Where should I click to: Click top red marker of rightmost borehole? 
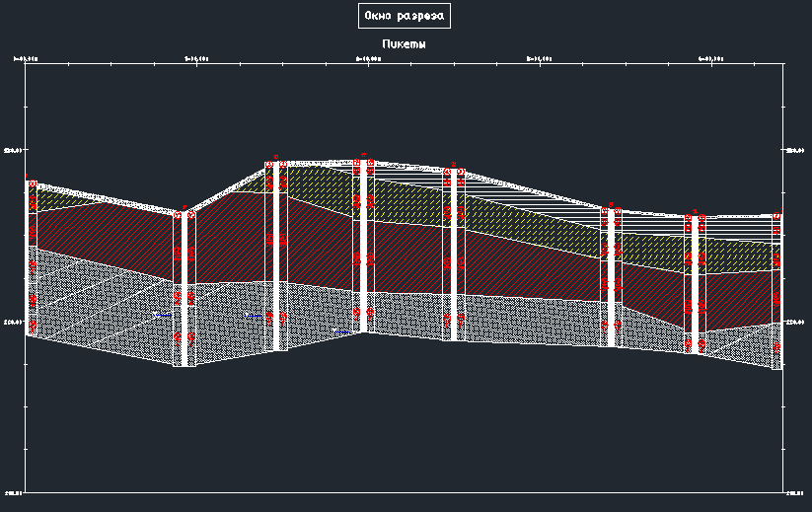(777, 217)
